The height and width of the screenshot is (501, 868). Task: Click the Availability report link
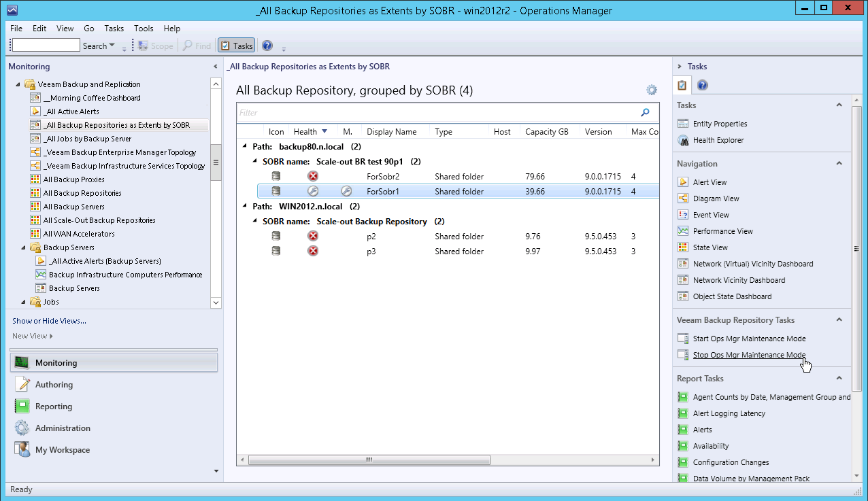pyautogui.click(x=711, y=446)
